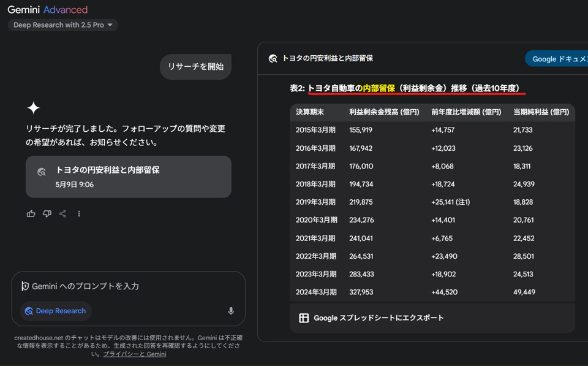The image size is (588, 366).
Task: Click the 当期純利益 (億円) column header
Action: 541,112
